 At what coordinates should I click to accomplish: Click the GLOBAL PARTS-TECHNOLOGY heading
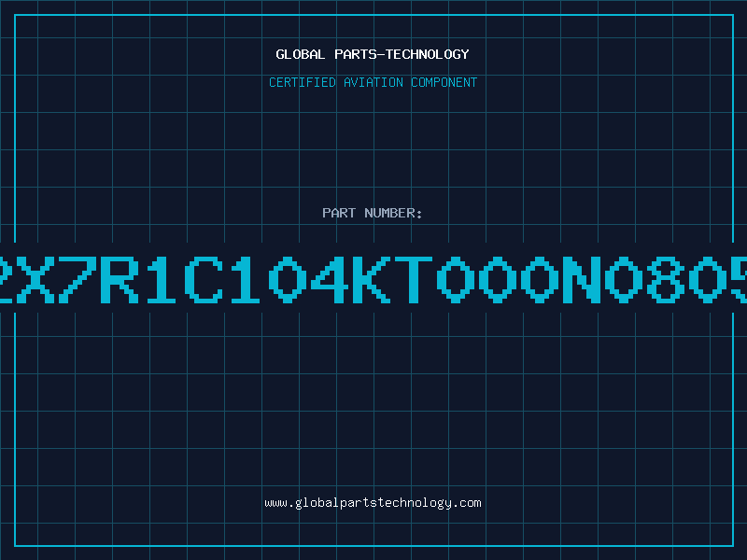[x=373, y=54]
